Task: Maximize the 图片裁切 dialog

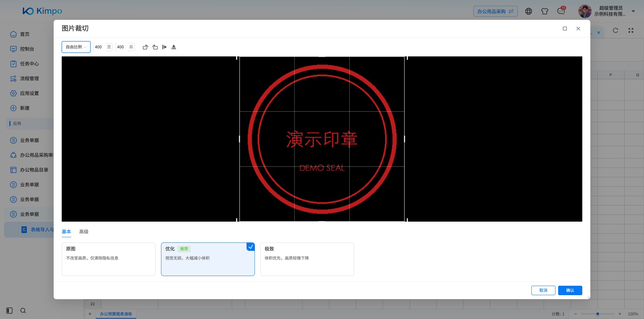Action: (565, 29)
